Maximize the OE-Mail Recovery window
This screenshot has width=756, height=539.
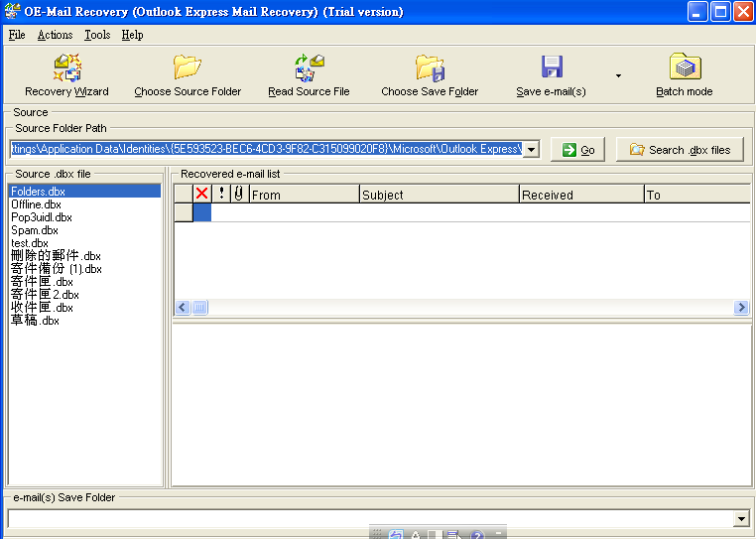click(720, 12)
